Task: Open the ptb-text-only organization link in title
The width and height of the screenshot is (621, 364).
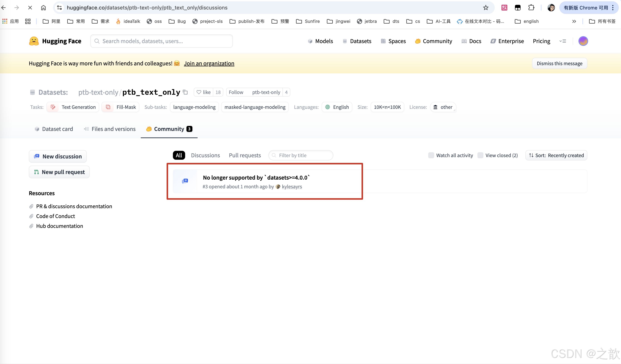Action: coord(98,92)
